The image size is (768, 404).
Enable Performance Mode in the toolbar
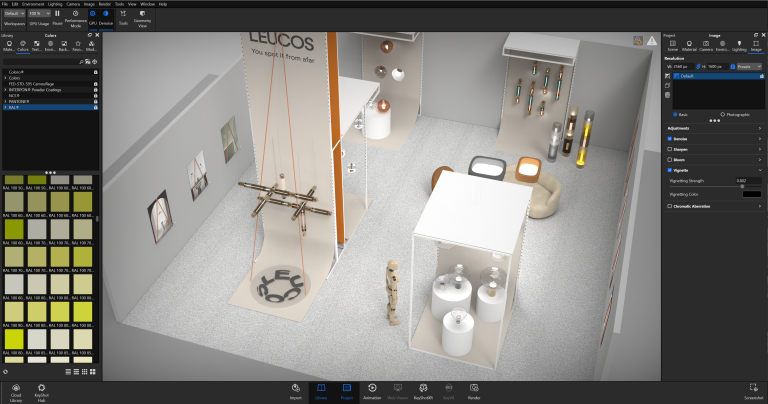pyautogui.click(x=75, y=15)
